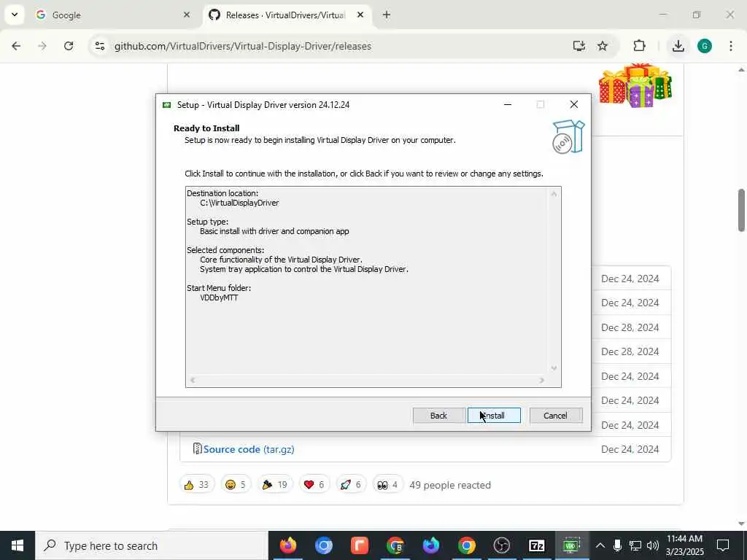
Task: Open the notification center icon
Action: 723,545
